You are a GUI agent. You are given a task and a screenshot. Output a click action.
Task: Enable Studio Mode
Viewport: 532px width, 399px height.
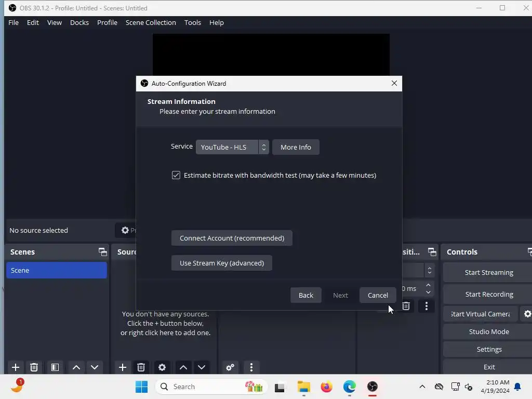(x=488, y=331)
